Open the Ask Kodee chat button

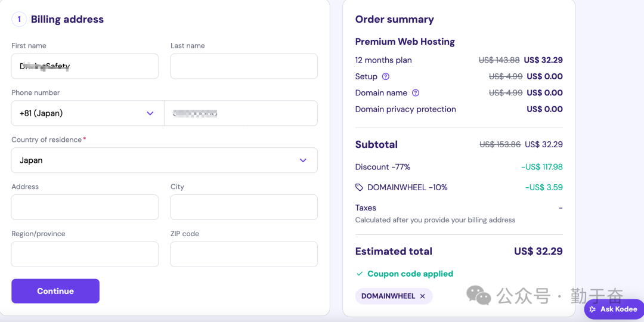tap(614, 309)
